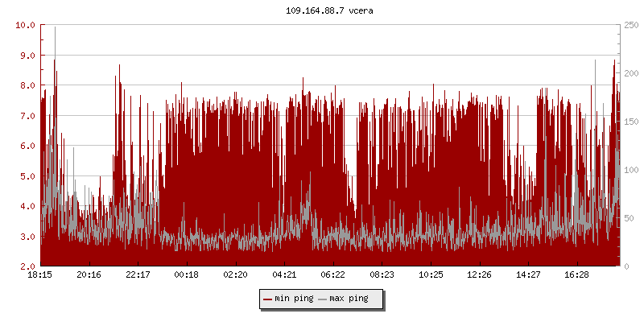
Task: Click the 18:15 time axis label
Action: pyautogui.click(x=41, y=275)
